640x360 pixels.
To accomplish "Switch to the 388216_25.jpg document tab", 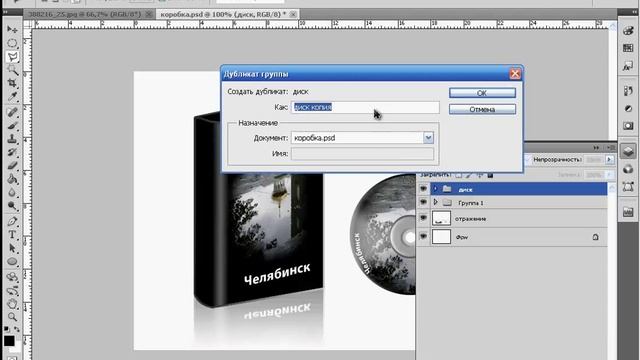I will [84, 14].
